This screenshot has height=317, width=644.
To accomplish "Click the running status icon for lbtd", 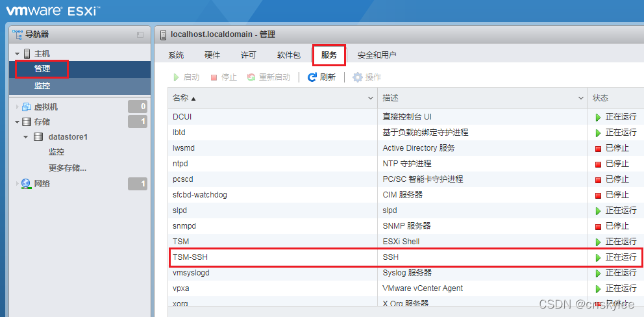I will (x=598, y=133).
